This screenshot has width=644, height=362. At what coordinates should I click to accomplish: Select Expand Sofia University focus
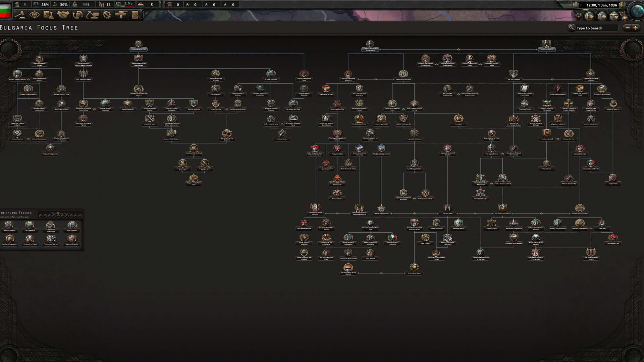click(28, 90)
